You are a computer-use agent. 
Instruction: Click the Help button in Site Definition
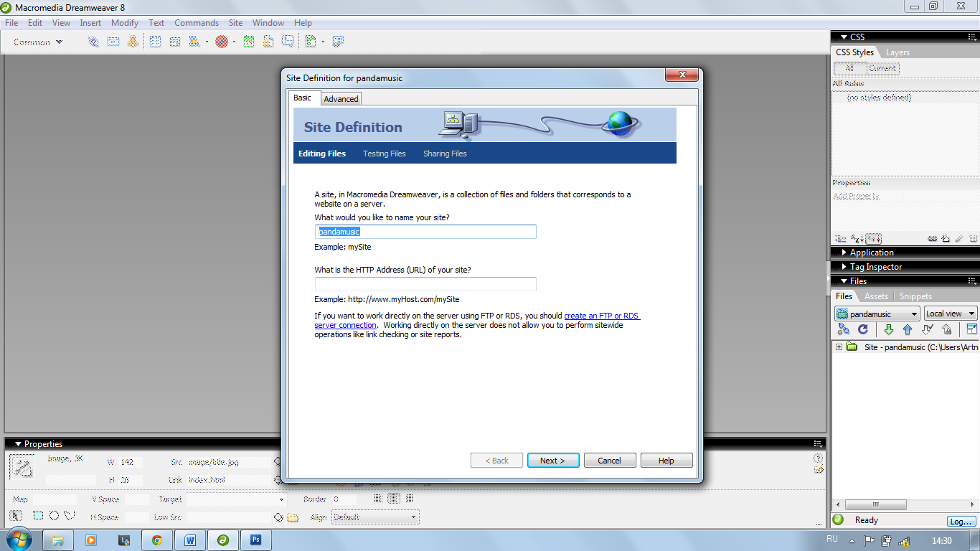[x=666, y=461]
